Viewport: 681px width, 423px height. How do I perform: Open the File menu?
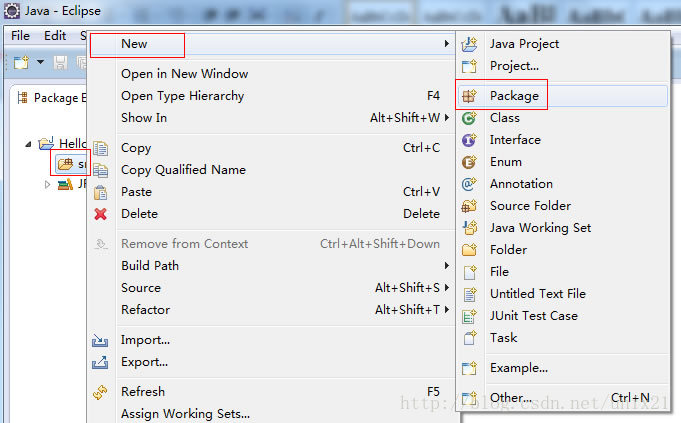click(20, 36)
